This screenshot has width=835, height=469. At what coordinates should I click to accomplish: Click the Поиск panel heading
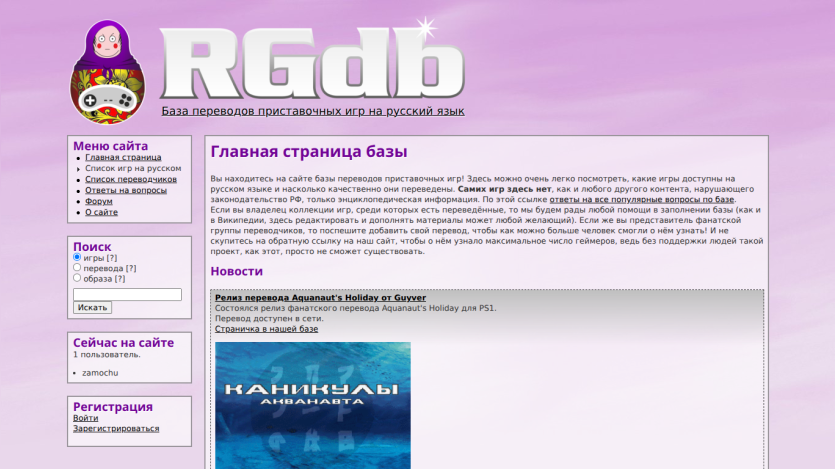[x=92, y=246]
